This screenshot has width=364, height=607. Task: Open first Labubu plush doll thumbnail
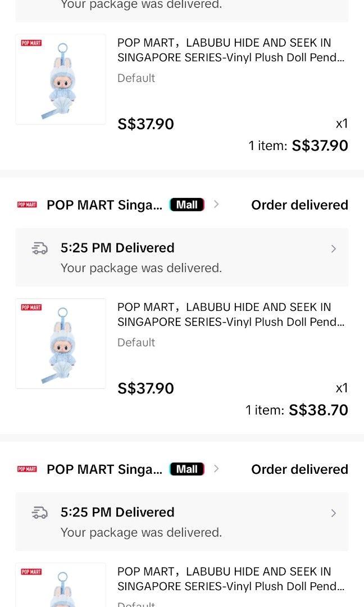pyautogui.click(x=61, y=79)
